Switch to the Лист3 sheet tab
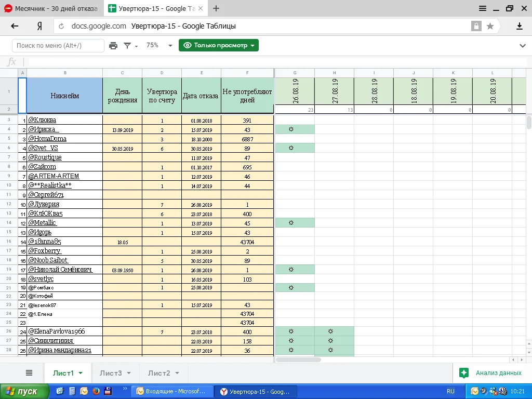 coord(111,373)
